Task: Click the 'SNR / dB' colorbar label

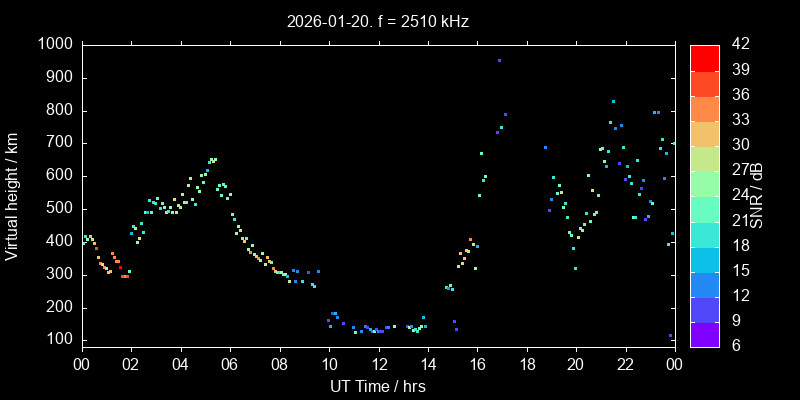Action: click(x=759, y=195)
